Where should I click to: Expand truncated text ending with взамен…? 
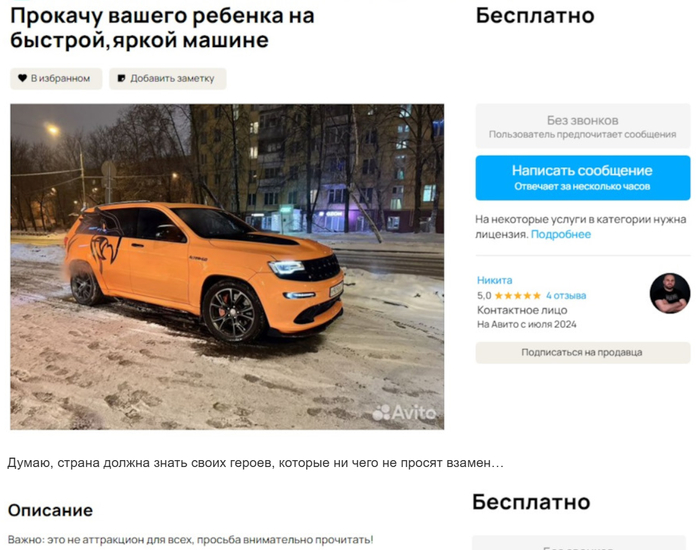(255, 463)
